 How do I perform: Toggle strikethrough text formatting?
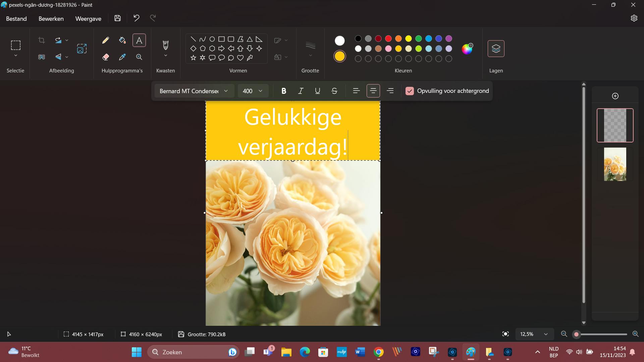point(334,91)
